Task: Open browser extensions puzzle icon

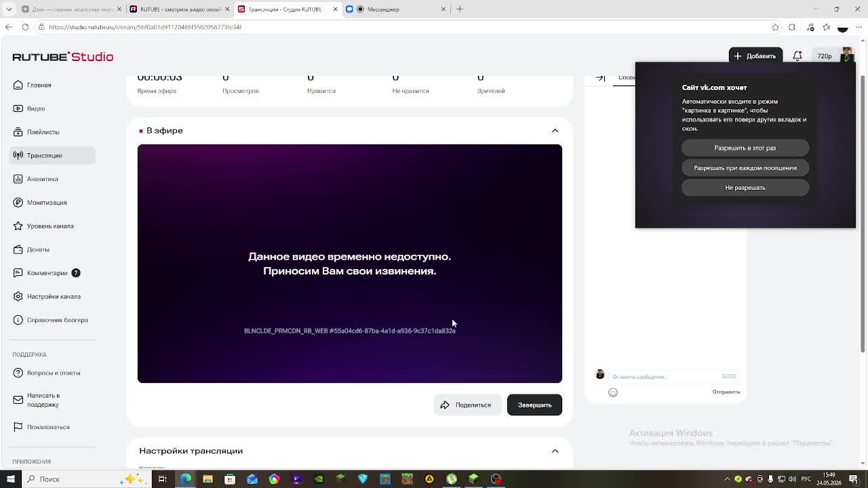Action: click(792, 27)
